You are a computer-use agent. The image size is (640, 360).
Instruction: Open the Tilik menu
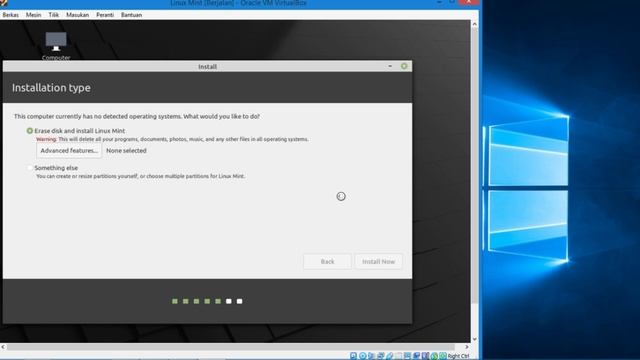(53, 15)
